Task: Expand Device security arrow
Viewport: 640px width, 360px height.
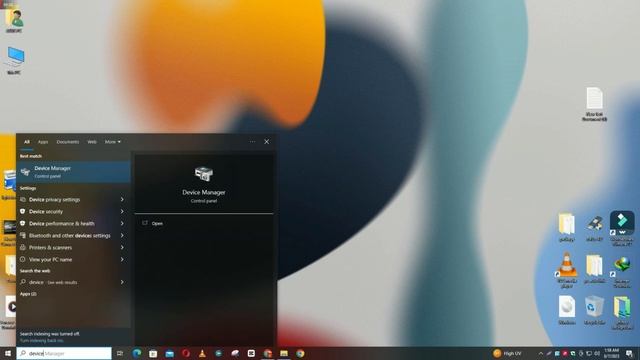Action: (x=122, y=211)
